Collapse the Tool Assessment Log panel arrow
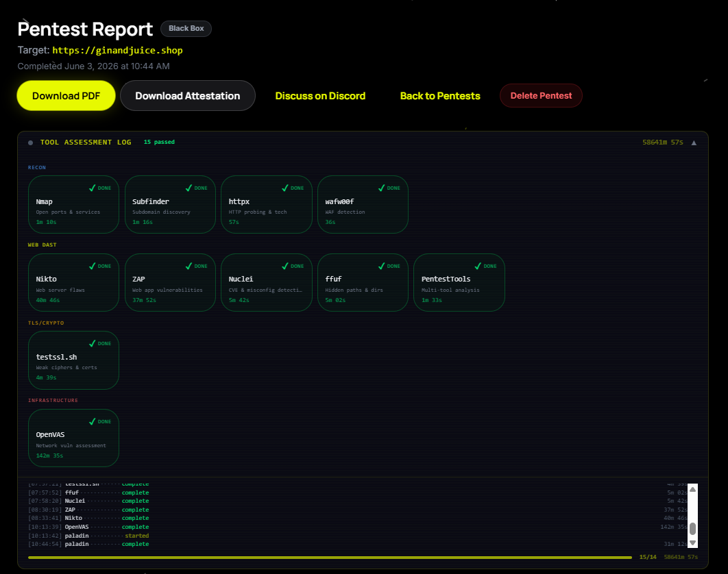 tap(694, 142)
